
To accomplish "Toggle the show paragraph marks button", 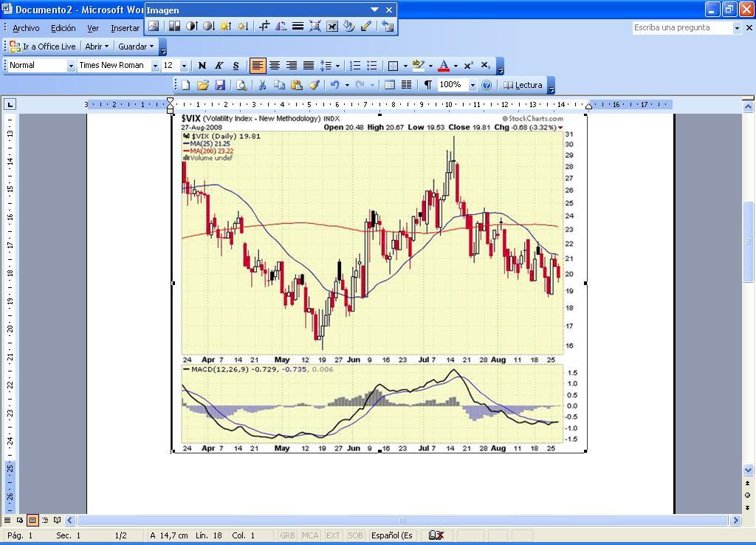I will pos(427,85).
